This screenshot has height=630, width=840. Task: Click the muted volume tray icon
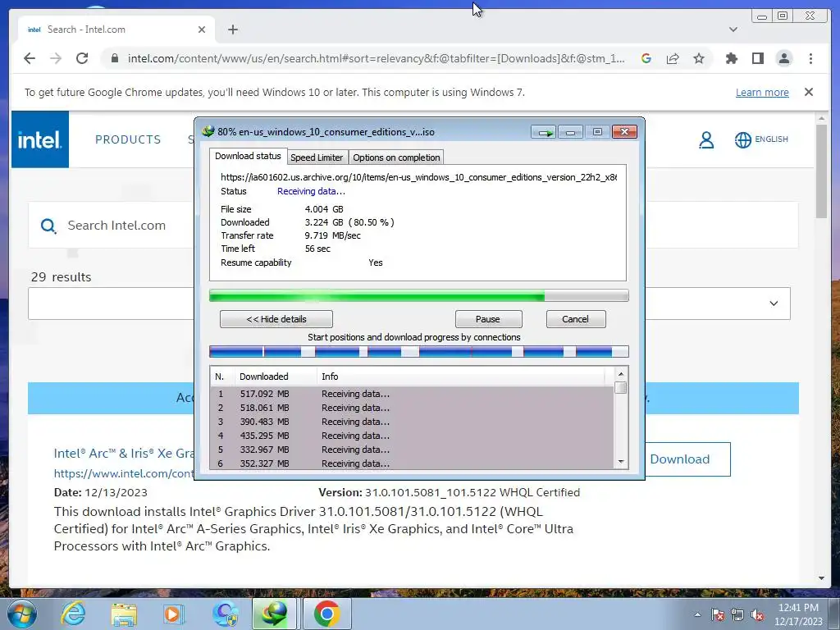point(757,615)
